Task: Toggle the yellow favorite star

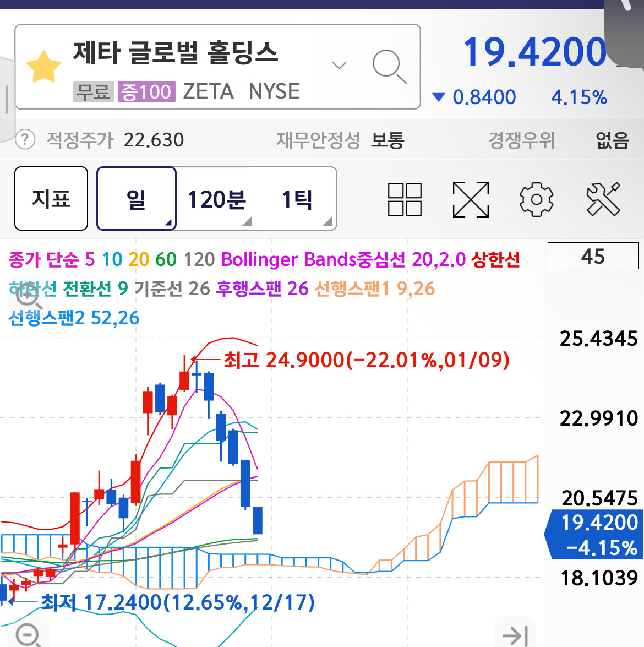Action: pyautogui.click(x=43, y=67)
